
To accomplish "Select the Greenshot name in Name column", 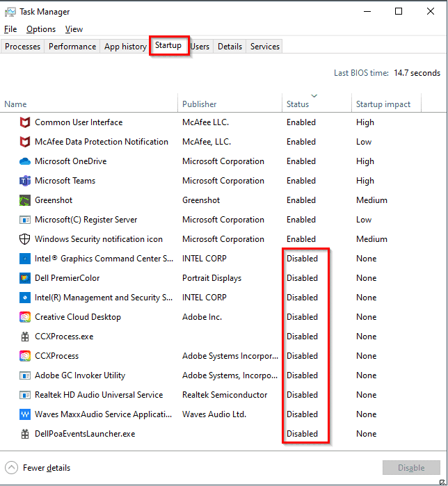I will pyautogui.click(x=54, y=200).
